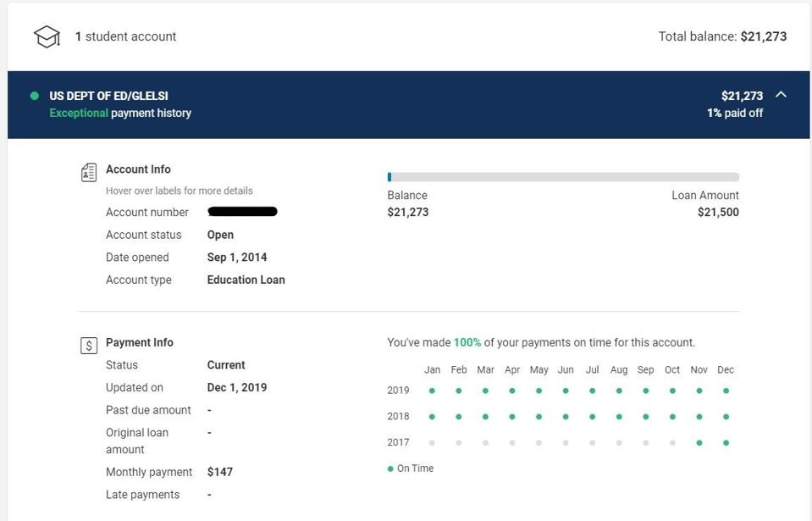Click the US DEPT OF ED/GLELSI account header

point(108,96)
